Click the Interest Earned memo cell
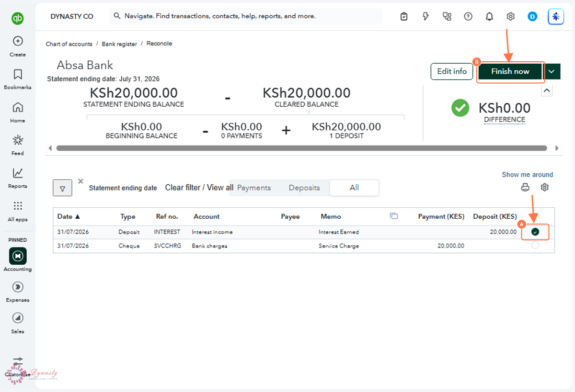The width and height of the screenshot is (575, 392). pyautogui.click(x=339, y=232)
